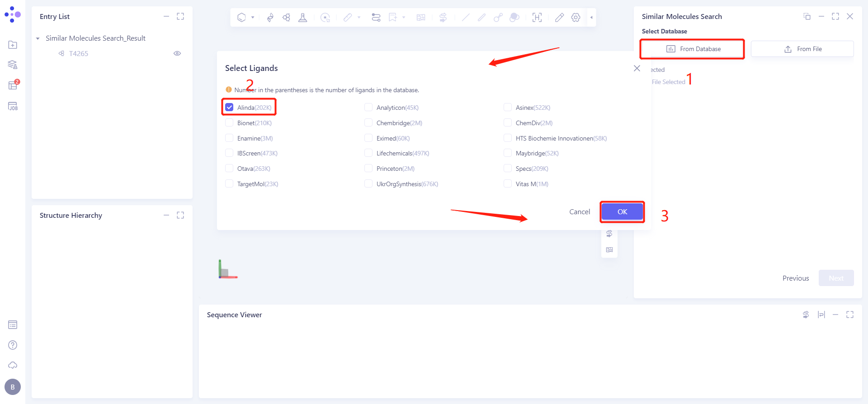Open the settings gear in top toolbar
Viewport: 868px width, 404px height.
576,18
